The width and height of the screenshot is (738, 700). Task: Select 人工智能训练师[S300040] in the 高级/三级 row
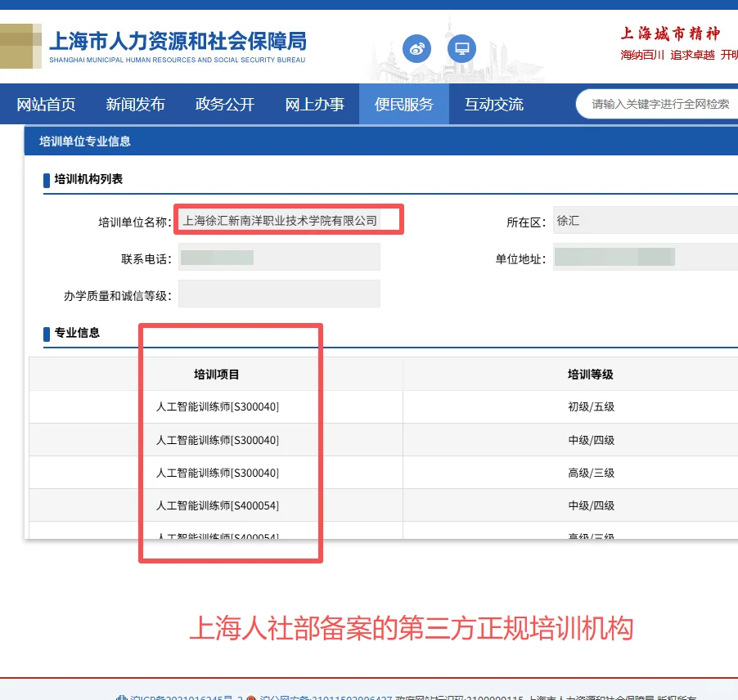pos(218,473)
